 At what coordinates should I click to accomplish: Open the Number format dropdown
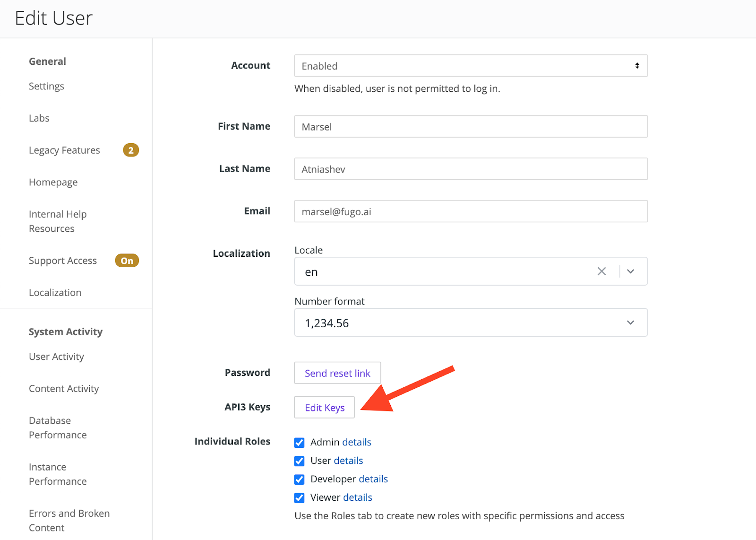pyautogui.click(x=471, y=323)
